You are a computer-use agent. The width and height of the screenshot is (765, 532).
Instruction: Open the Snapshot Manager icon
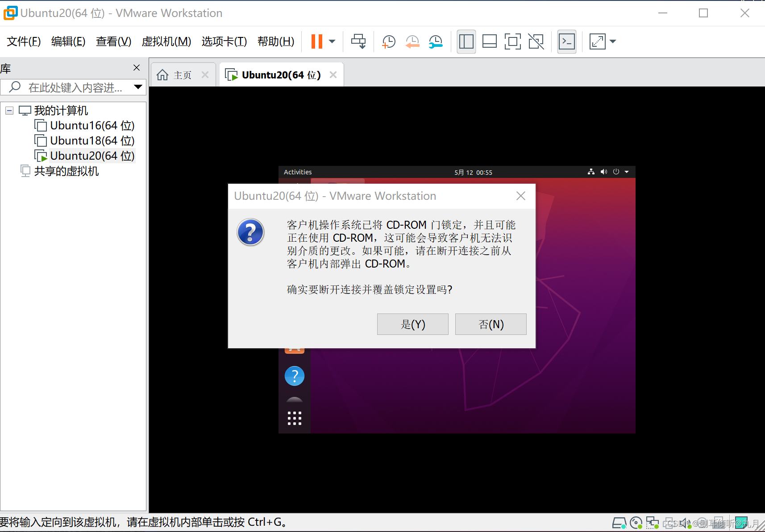pyautogui.click(x=436, y=41)
